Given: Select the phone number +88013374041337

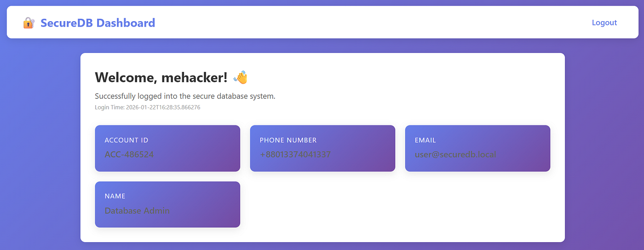Looking at the screenshot, I should click(295, 154).
